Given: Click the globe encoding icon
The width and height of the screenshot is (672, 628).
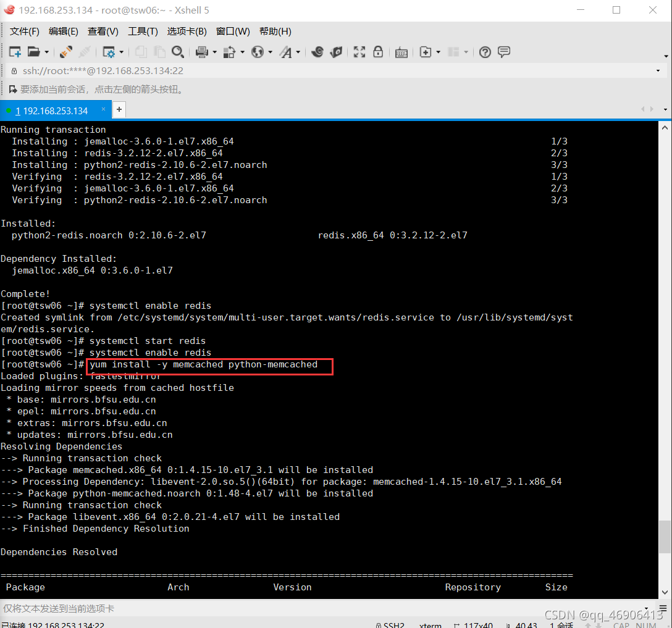Looking at the screenshot, I should [x=258, y=52].
